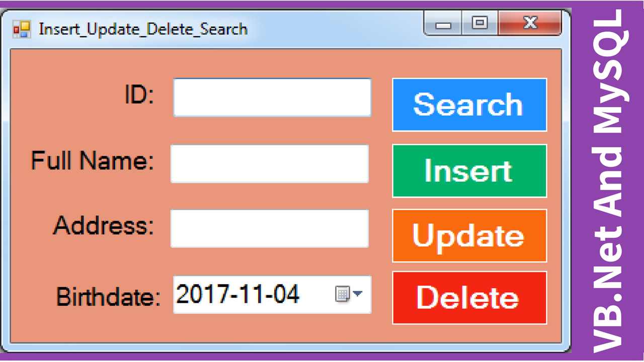Click the "Full Name:" label
The width and height of the screenshot is (644, 362).
tap(93, 161)
